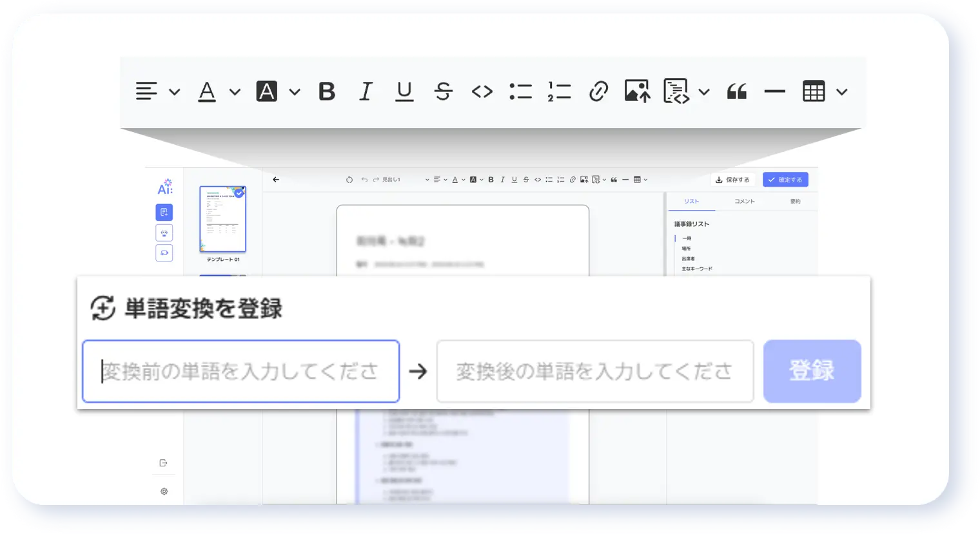980x534 pixels.
Task: Redo using the small editor toolbar
Action: [376, 180]
